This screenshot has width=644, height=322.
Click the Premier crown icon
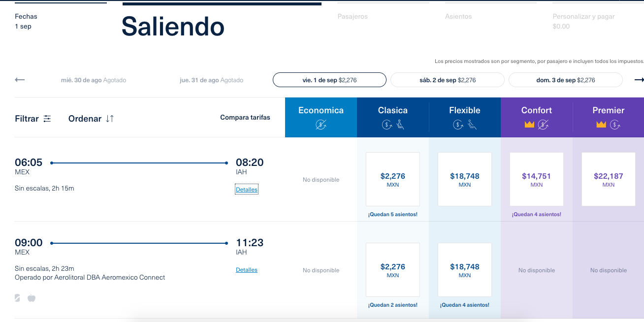coord(601,125)
